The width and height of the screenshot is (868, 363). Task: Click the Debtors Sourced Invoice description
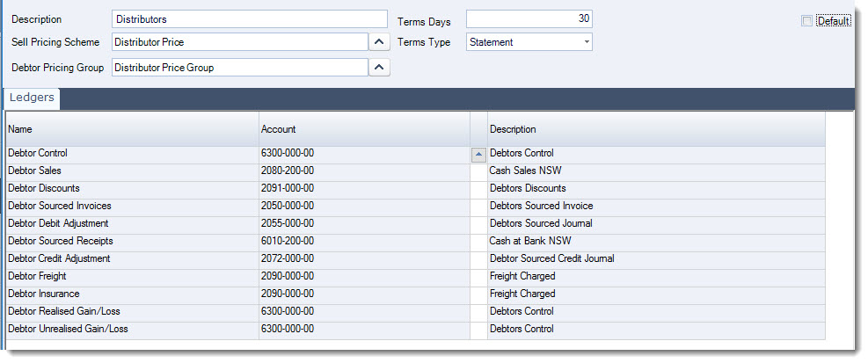click(542, 206)
